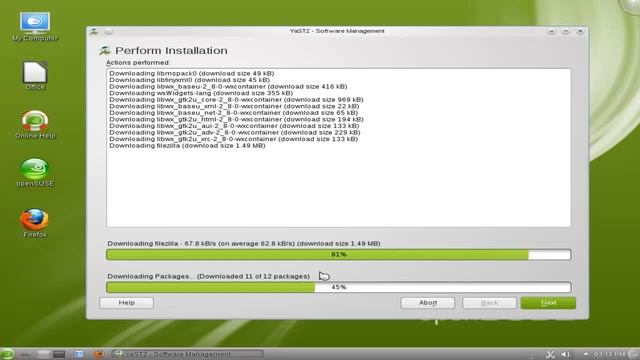Image resolution: width=640 pixels, height=360 pixels.
Task: Launch Firefox from the desktop
Action: tap(35, 223)
